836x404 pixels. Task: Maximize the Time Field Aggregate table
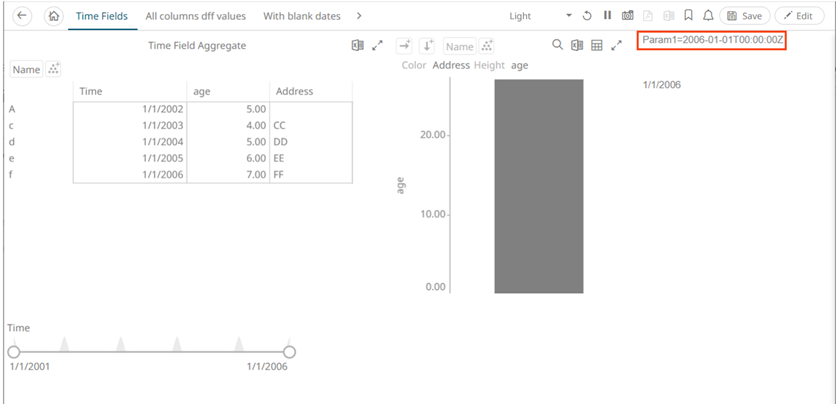pos(377,46)
